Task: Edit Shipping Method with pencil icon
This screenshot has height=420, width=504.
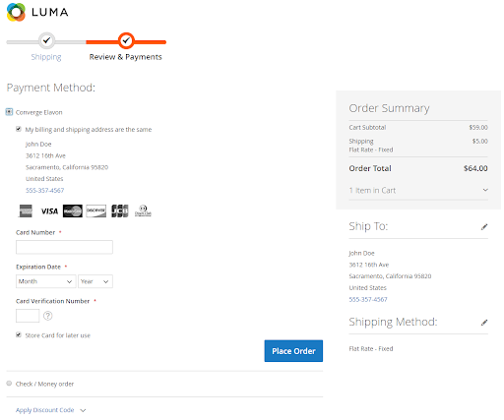Action: click(484, 323)
